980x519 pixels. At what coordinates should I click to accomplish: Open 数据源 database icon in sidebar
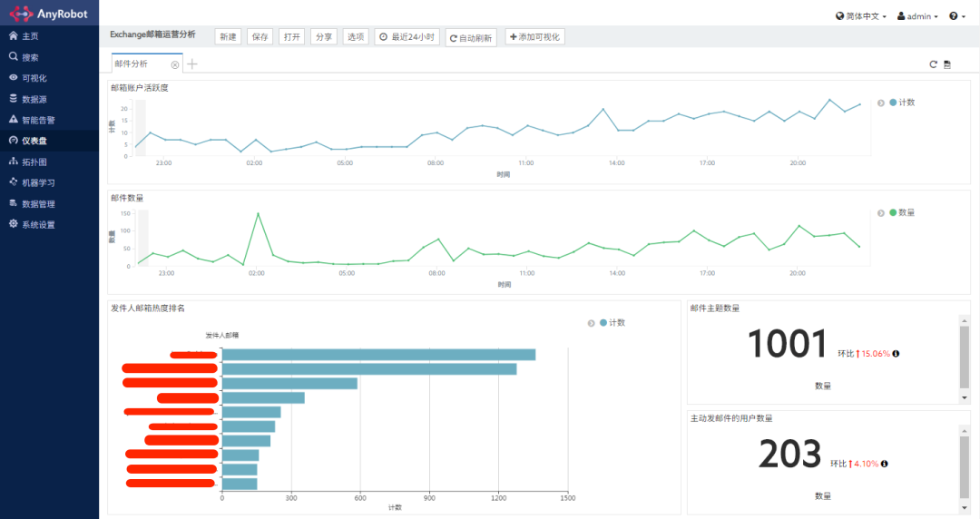tap(13, 98)
